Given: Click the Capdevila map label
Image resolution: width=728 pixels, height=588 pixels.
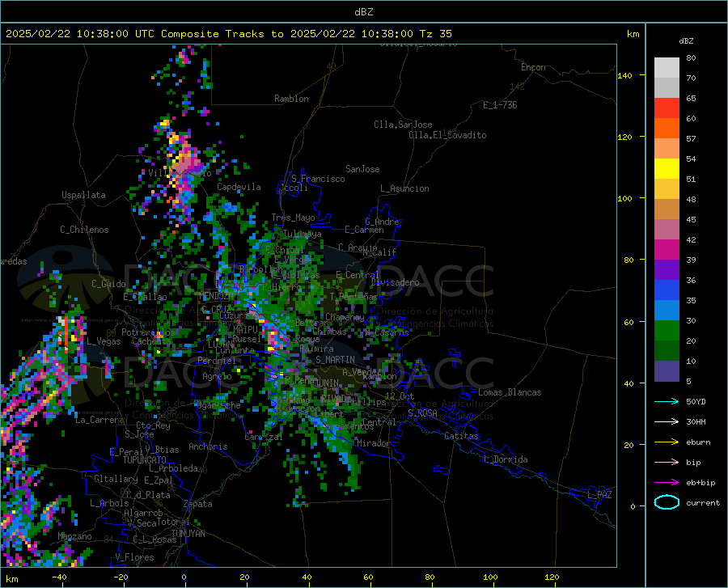Looking at the screenshot, I should 239,187.
